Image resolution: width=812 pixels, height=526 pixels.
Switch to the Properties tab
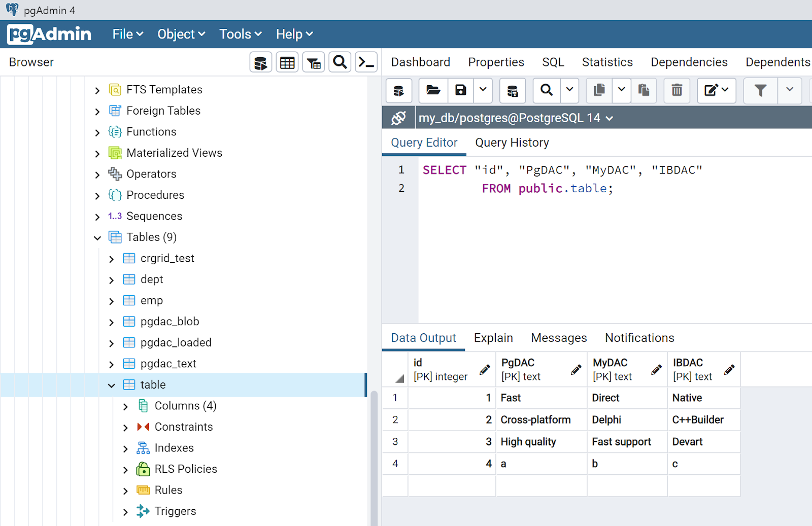pos(496,62)
